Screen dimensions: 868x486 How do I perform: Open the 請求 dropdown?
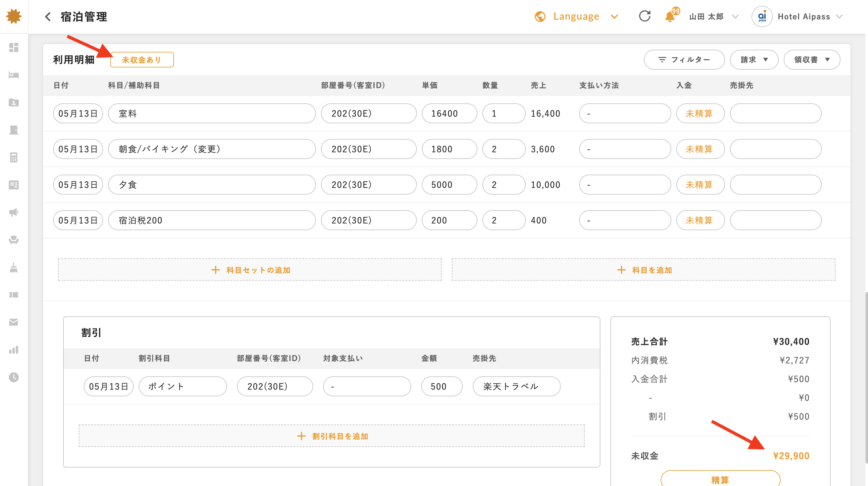click(x=754, y=60)
